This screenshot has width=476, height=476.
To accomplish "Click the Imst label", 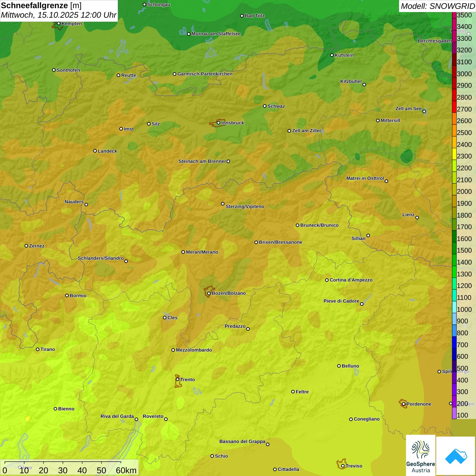I will (129, 129).
